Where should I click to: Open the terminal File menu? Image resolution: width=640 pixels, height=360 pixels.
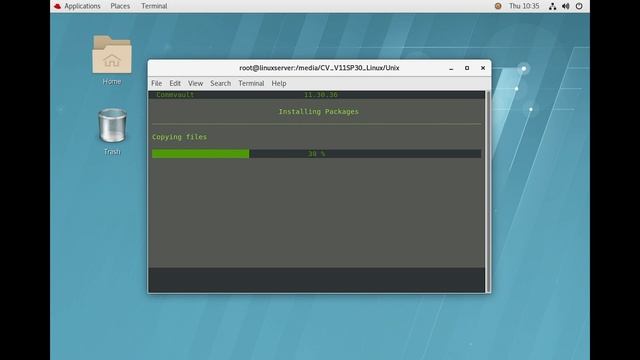tap(157, 83)
